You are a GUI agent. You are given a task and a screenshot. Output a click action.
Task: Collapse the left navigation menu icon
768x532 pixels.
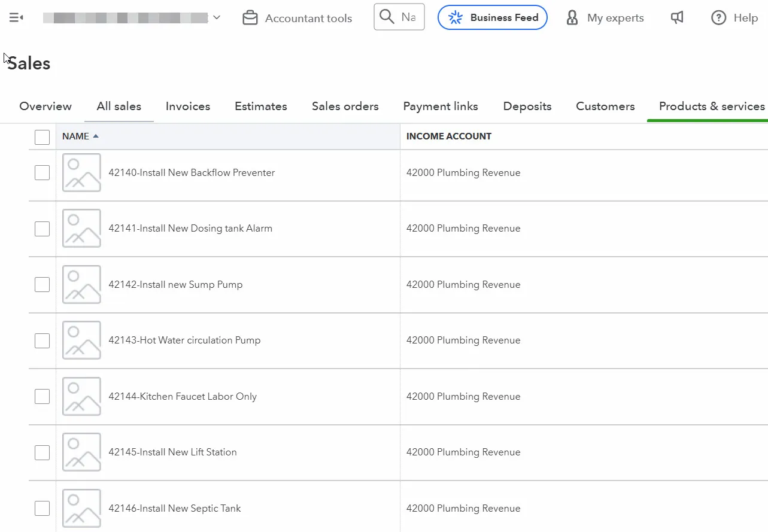(16, 18)
